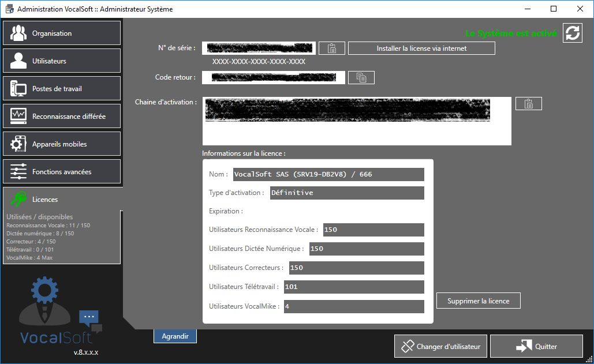Open Fonctions avancées panel
This screenshot has height=364, width=594.
click(x=62, y=171)
